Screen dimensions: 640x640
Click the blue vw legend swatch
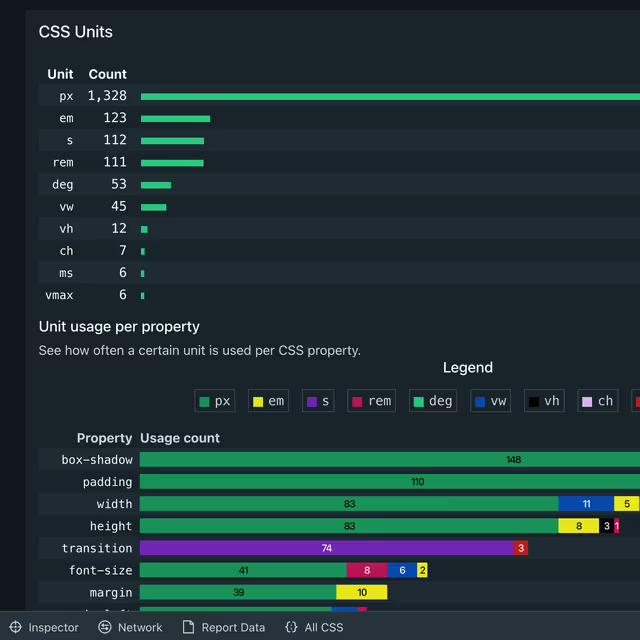point(480,401)
